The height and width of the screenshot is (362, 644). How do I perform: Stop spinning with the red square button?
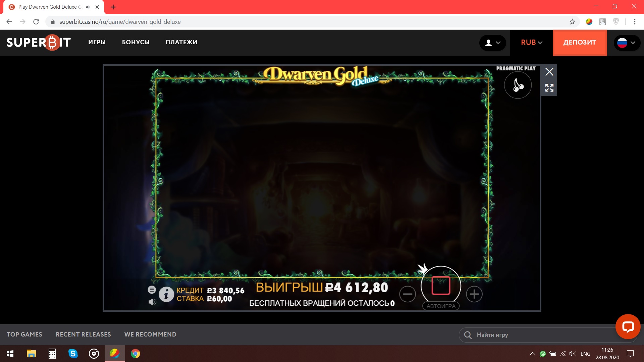[x=441, y=286]
